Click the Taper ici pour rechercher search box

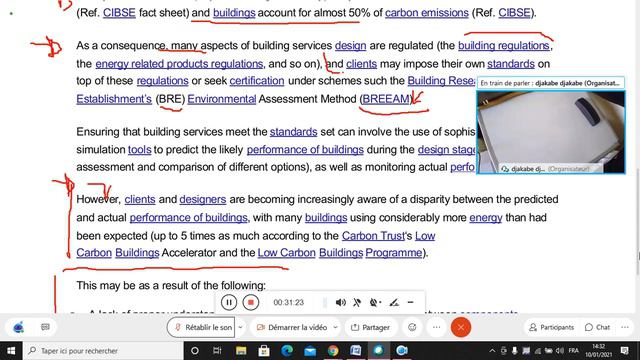click(103, 351)
